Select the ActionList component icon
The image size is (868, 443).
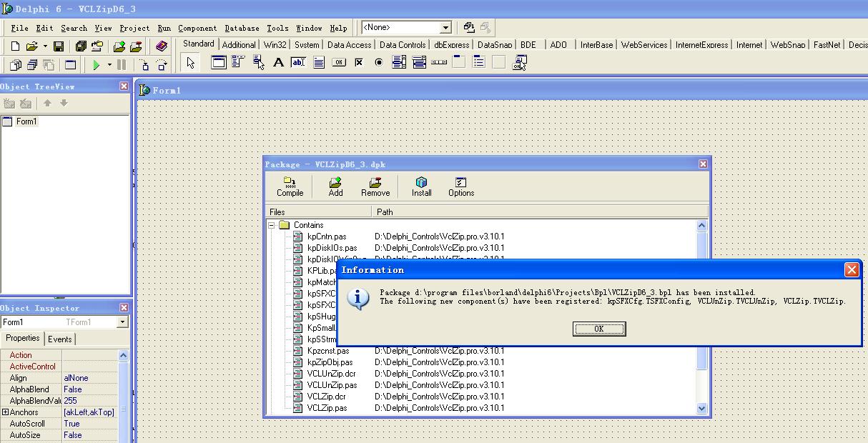click(519, 63)
